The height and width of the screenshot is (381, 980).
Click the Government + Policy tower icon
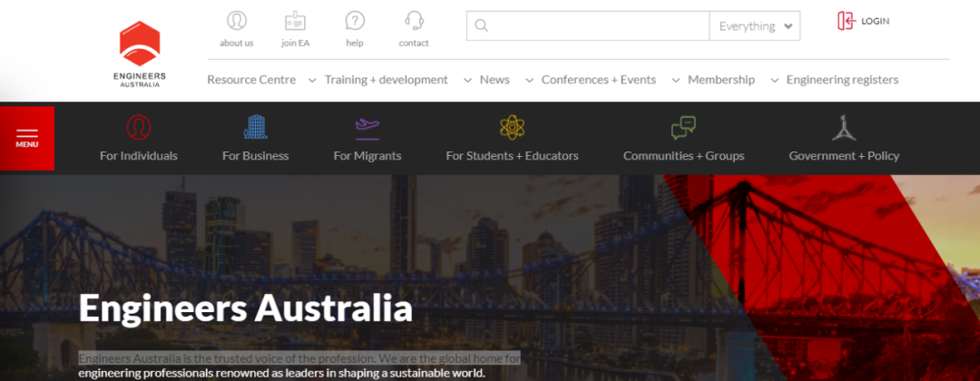pos(844,127)
